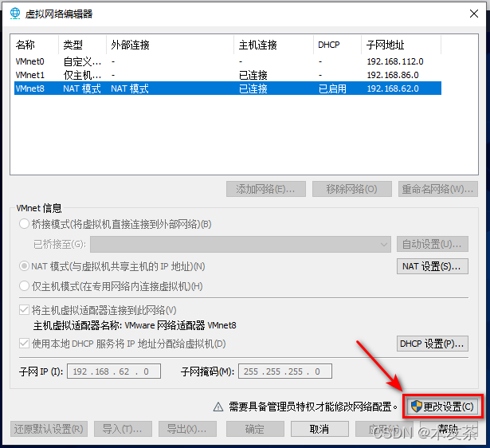The height and width of the screenshot is (448, 490).
Task: Click the 导出(X)... button
Action: pyautogui.click(x=187, y=429)
